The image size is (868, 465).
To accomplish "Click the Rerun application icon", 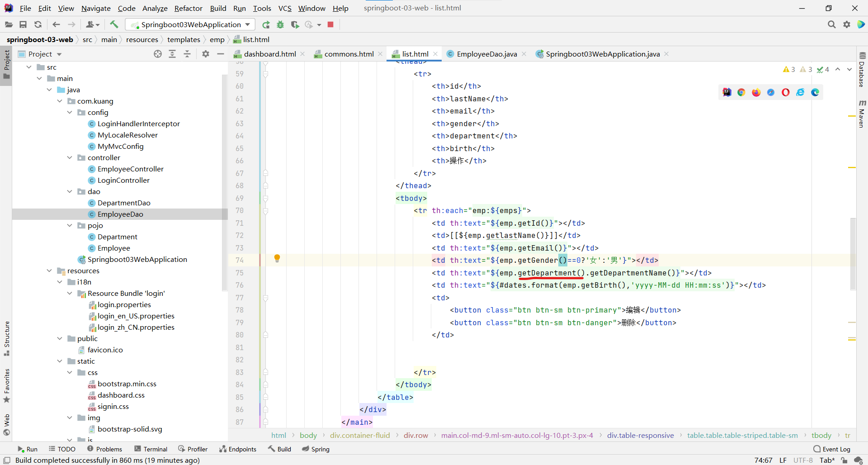I will pos(266,24).
